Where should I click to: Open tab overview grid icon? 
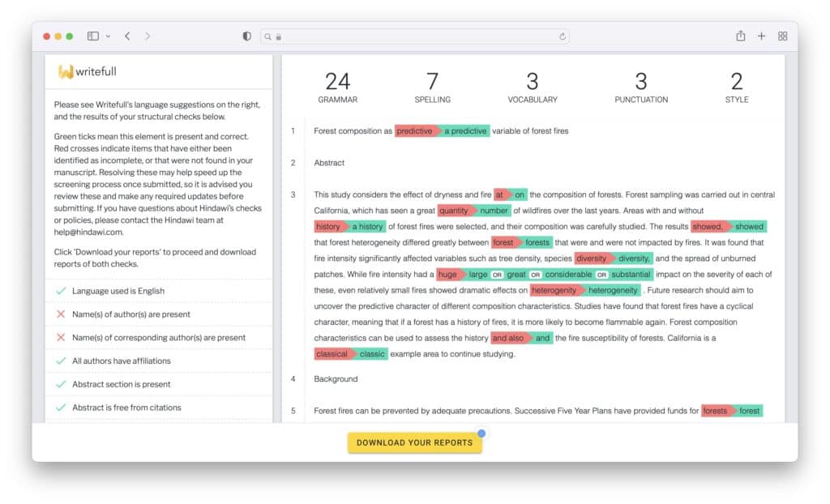(781, 36)
